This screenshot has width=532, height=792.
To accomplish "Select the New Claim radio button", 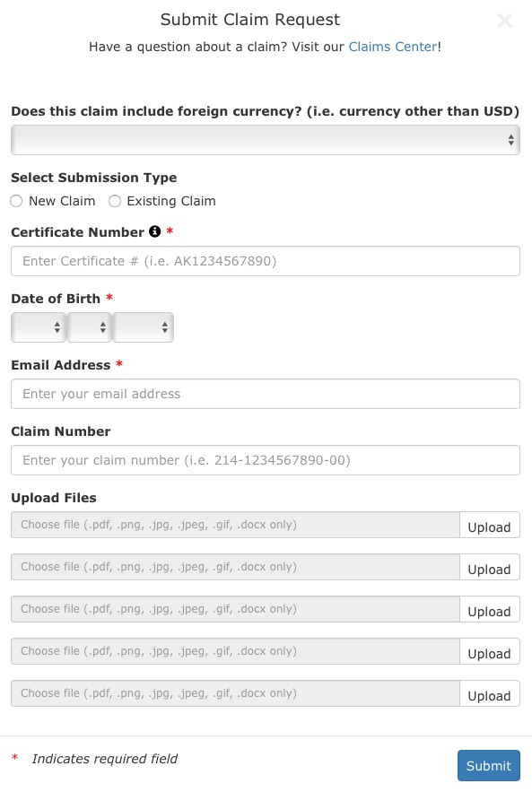I will [x=16, y=201].
